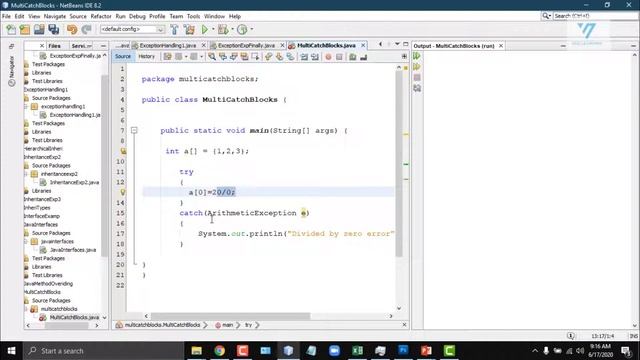Screen dimensions: 640x360
Task: Open the editor document list dropdown arrow
Action: click(x=397, y=44)
